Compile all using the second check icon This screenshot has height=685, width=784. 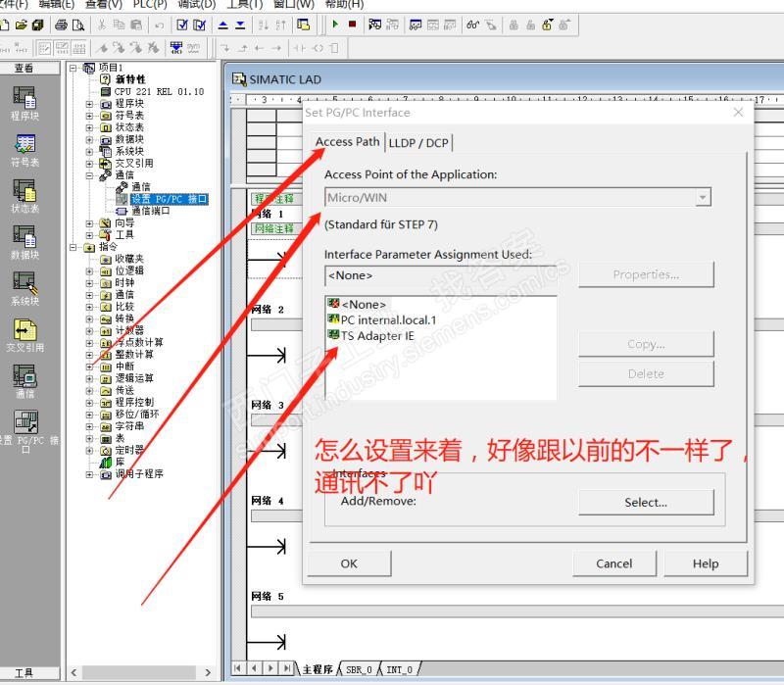tap(200, 24)
